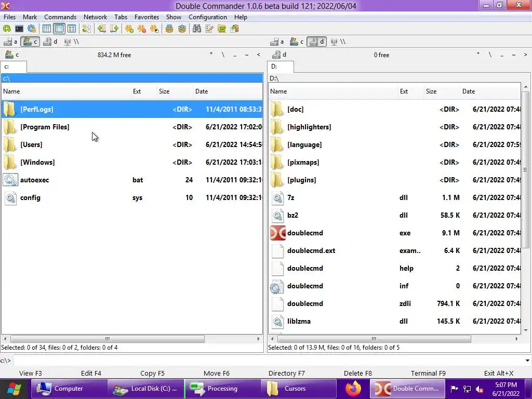The width and height of the screenshot is (532, 399).
Task: Open command line history dropdown arrow
Action: [527, 361]
